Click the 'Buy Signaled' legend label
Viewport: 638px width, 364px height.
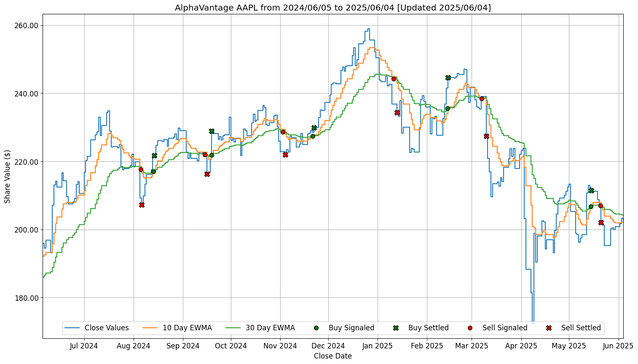351,328
